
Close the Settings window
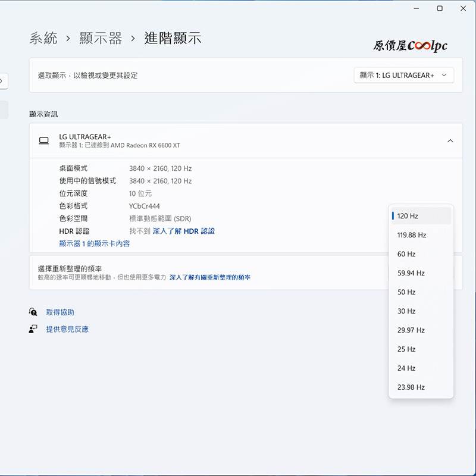[x=463, y=8]
